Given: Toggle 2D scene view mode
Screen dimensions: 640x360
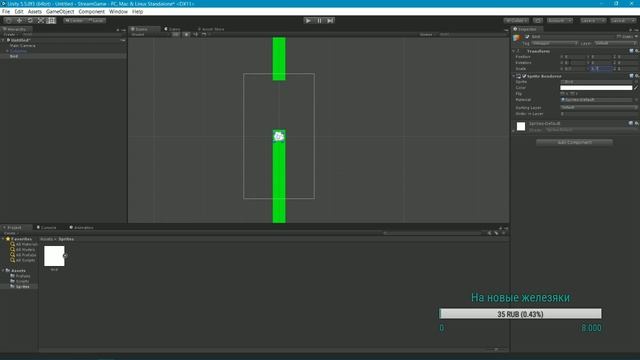Looking at the screenshot, I should point(176,35).
